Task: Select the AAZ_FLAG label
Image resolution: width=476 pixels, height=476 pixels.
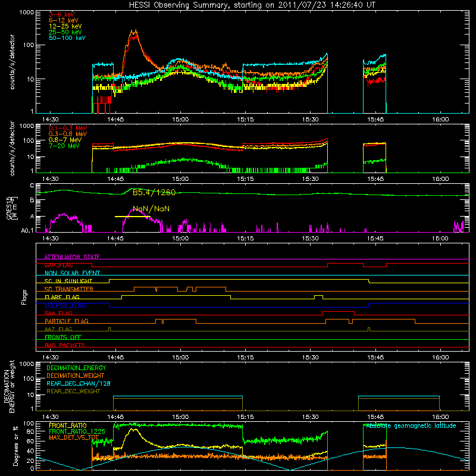Action: pos(58,329)
